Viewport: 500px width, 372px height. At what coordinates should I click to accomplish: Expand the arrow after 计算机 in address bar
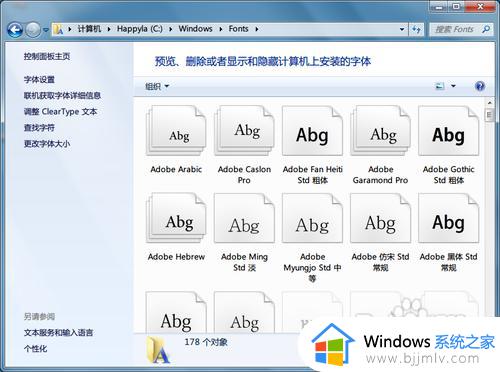[x=109, y=29]
